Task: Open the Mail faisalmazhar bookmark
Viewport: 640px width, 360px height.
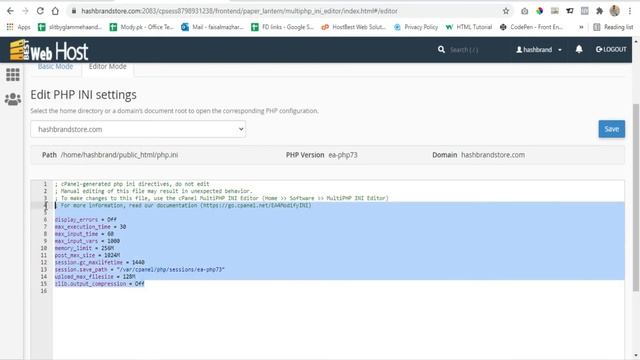Action: coord(213,27)
